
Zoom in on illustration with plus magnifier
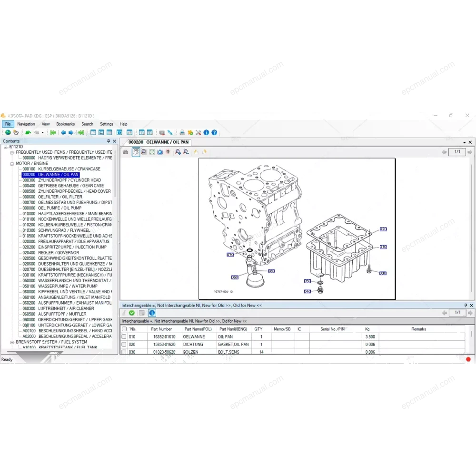[178, 152]
